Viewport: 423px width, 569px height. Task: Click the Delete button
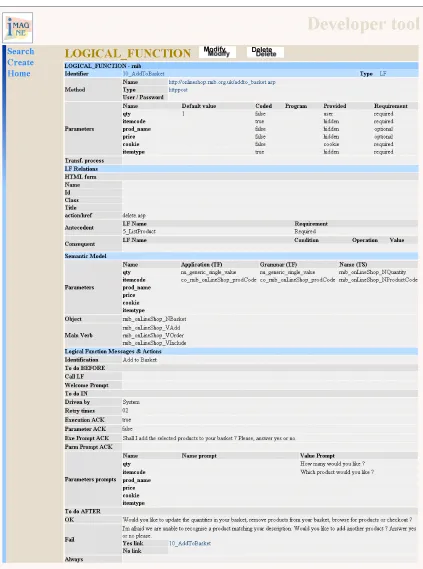pyautogui.click(x=265, y=52)
